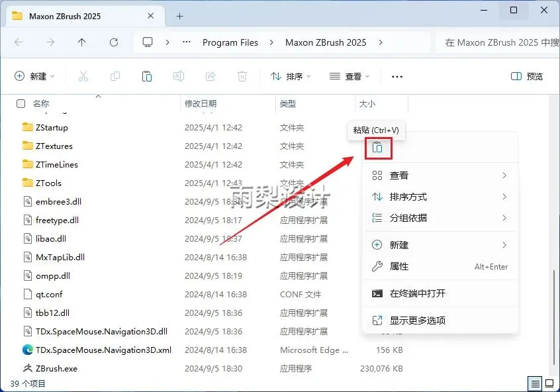Open the 查看 view dropdown in the toolbar
560x392 pixels.
pos(350,76)
